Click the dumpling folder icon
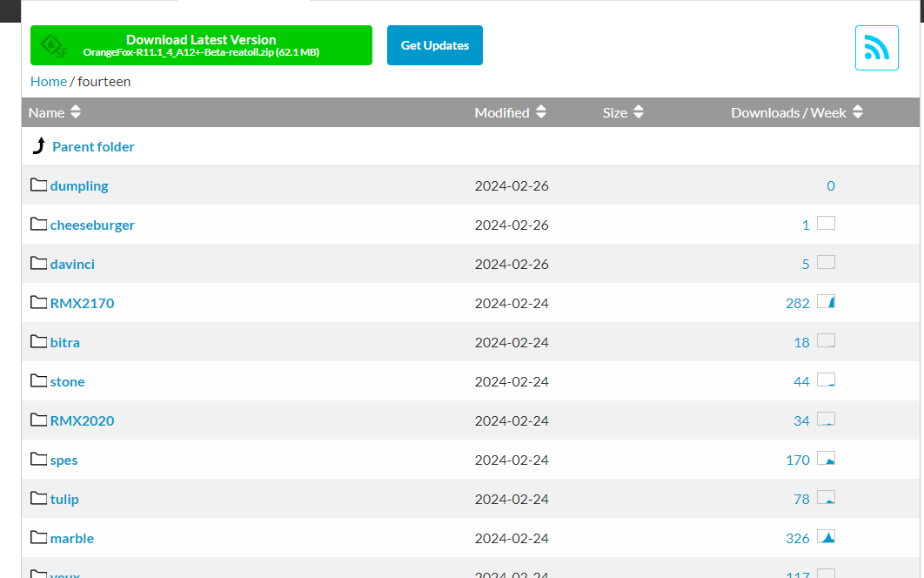 (39, 185)
